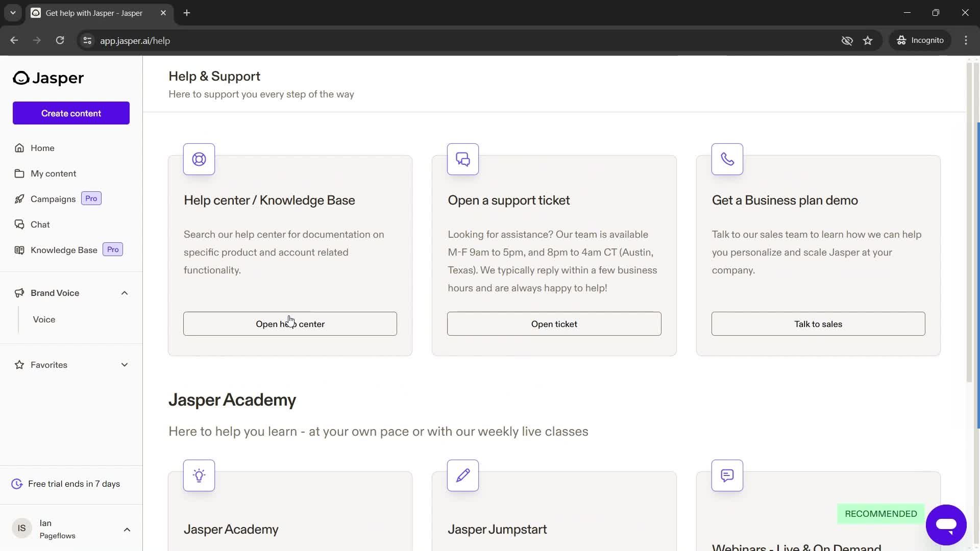Open the Help center button
The image size is (980, 551).
[290, 323]
